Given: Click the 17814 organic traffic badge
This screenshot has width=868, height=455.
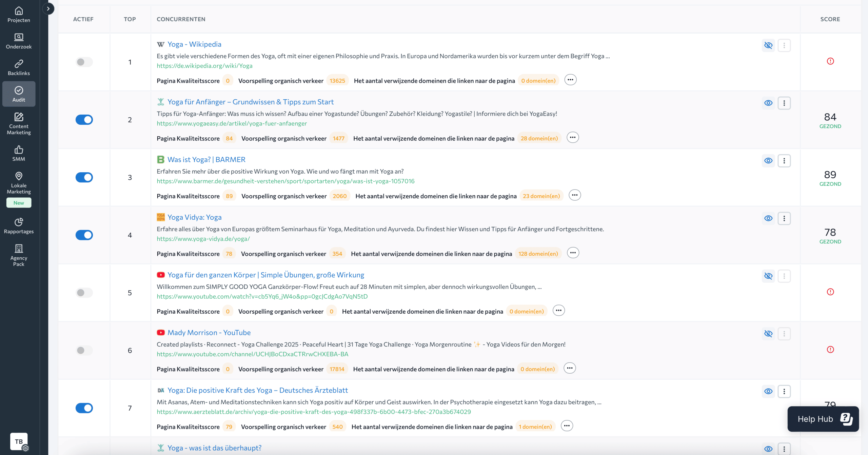Looking at the screenshot, I should pos(337,369).
